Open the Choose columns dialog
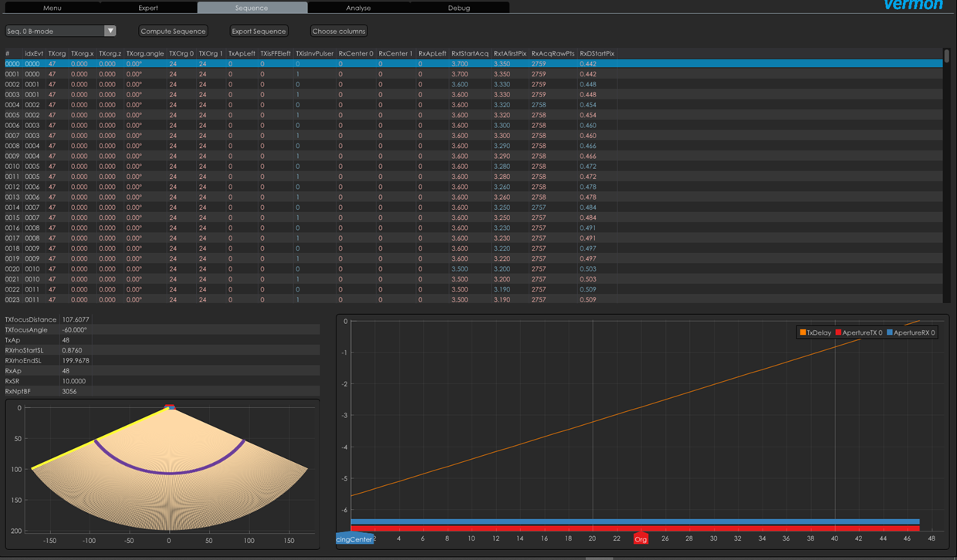 (339, 31)
